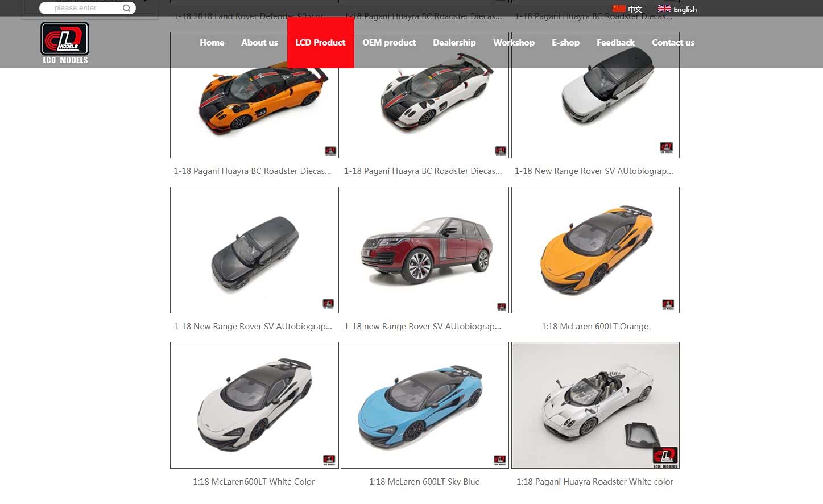This screenshot has height=504, width=823.
Task: Select the LCD Product tab
Action: [320, 43]
